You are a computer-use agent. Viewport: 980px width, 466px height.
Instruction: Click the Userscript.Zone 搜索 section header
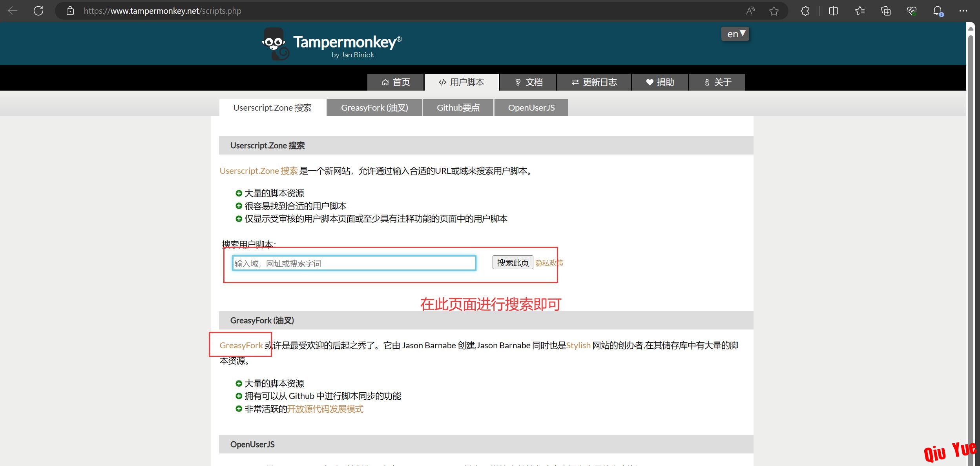[486, 146]
